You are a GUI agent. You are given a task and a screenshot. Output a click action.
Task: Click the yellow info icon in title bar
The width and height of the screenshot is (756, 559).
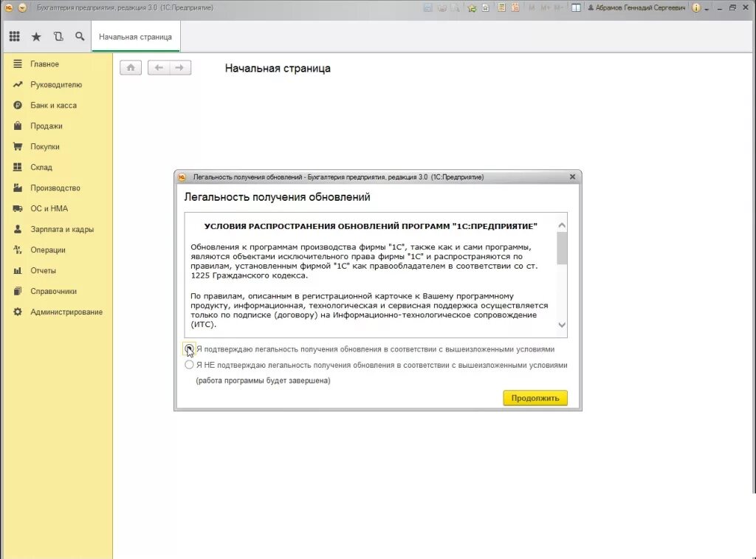[x=695, y=7]
